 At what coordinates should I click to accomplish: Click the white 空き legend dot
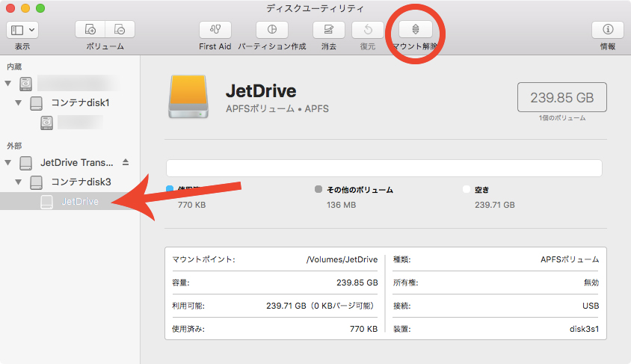pyautogui.click(x=467, y=189)
